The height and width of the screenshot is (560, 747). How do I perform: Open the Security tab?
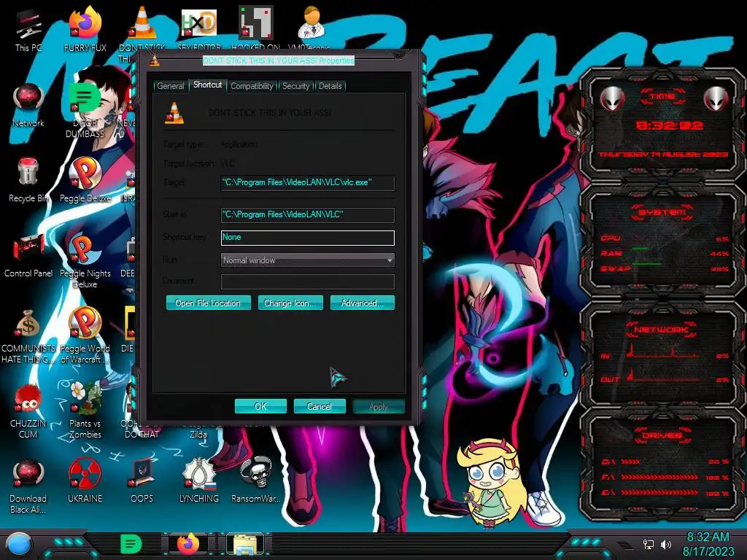(296, 86)
